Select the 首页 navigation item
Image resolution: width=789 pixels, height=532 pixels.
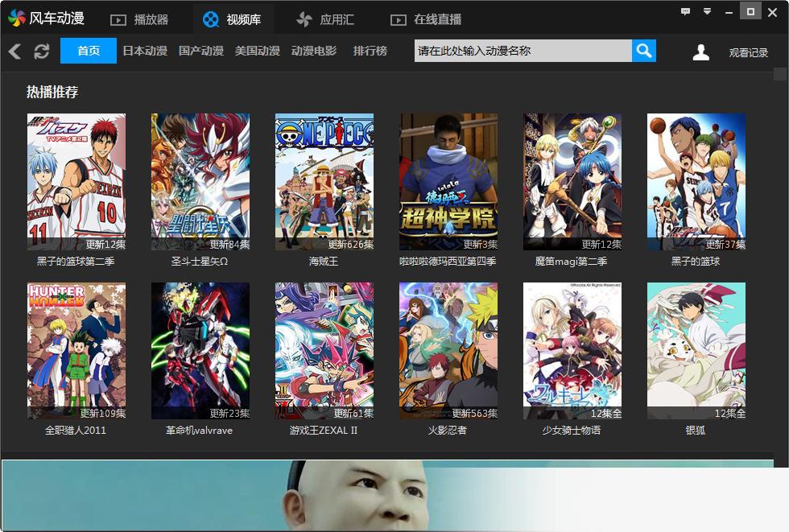click(89, 51)
